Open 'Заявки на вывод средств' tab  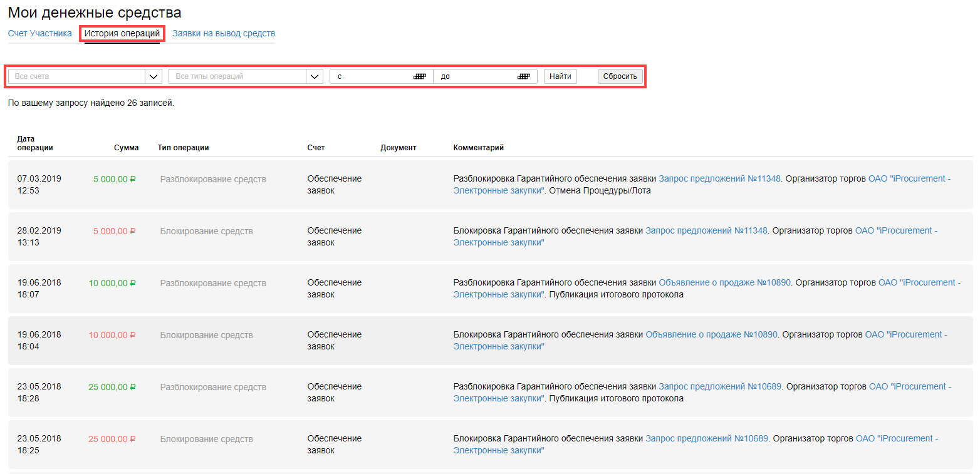click(x=224, y=33)
